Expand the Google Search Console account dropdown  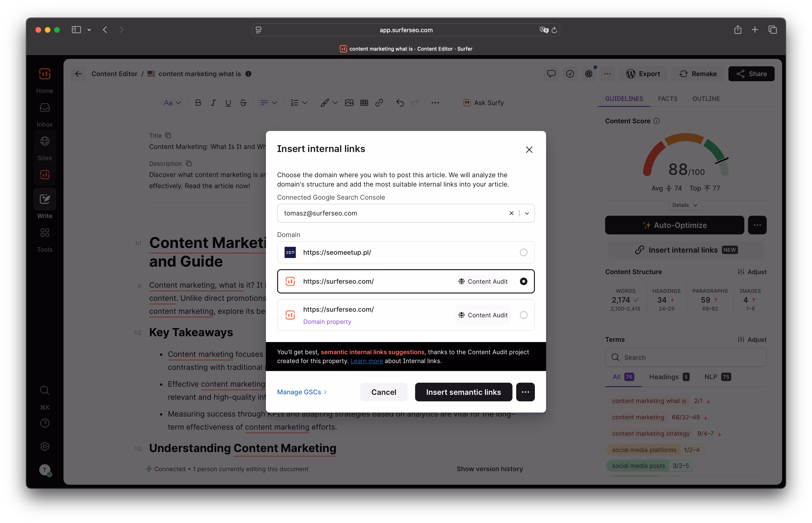[x=527, y=213]
